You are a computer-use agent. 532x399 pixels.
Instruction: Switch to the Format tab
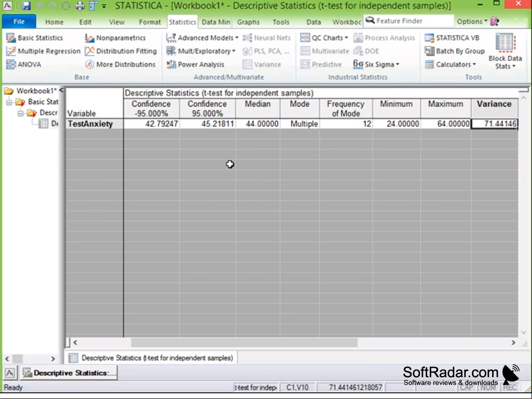(x=149, y=22)
